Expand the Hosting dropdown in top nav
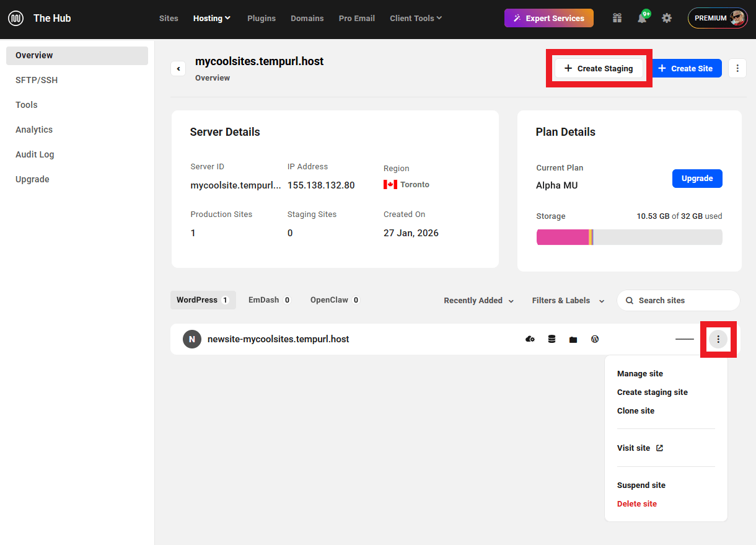The height and width of the screenshot is (545, 756). 212,18
